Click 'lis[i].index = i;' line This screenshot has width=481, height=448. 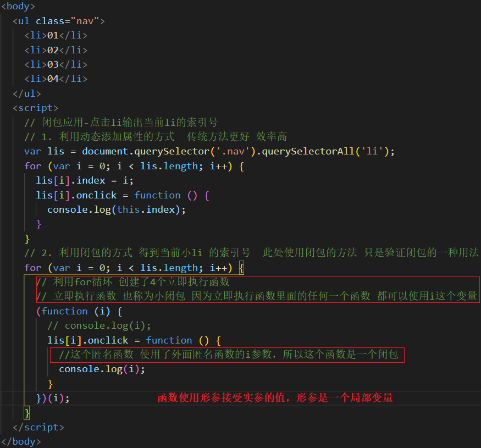coord(85,180)
